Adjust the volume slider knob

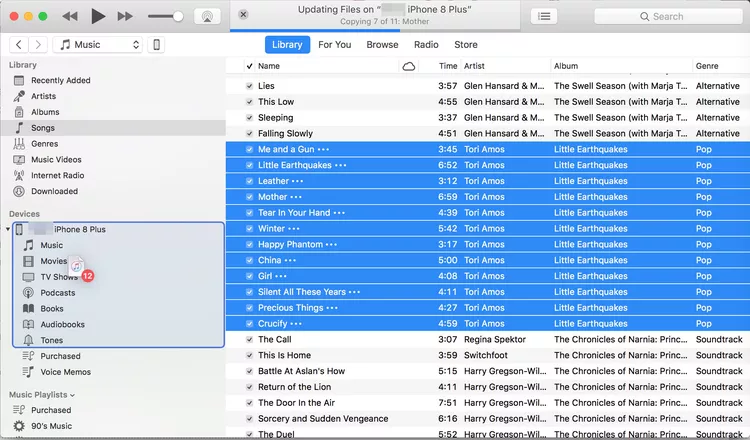178,17
